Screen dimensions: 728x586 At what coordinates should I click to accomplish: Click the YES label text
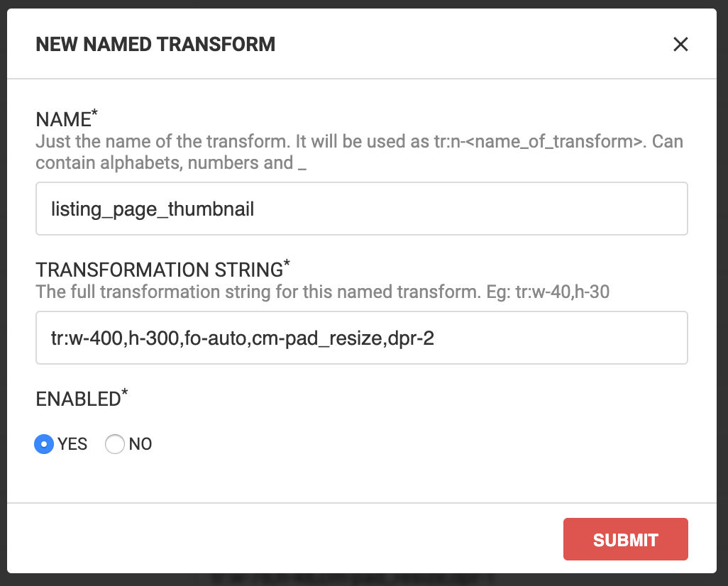click(72, 444)
